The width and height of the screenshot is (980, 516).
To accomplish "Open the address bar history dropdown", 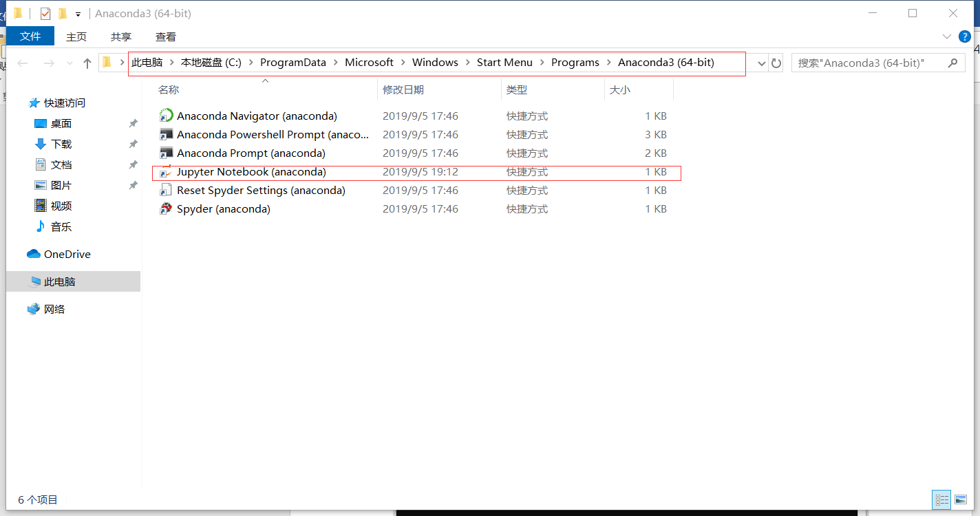I will pos(761,63).
